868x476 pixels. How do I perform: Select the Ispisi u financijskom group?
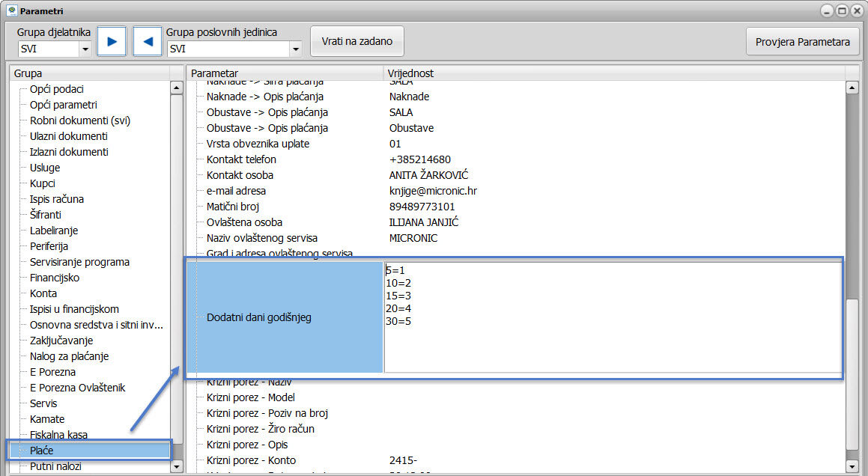(x=74, y=309)
